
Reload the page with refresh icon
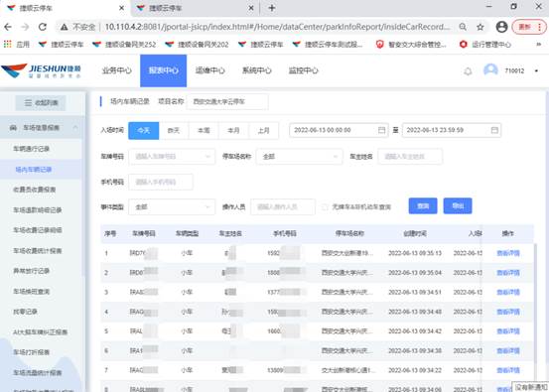pos(43,27)
